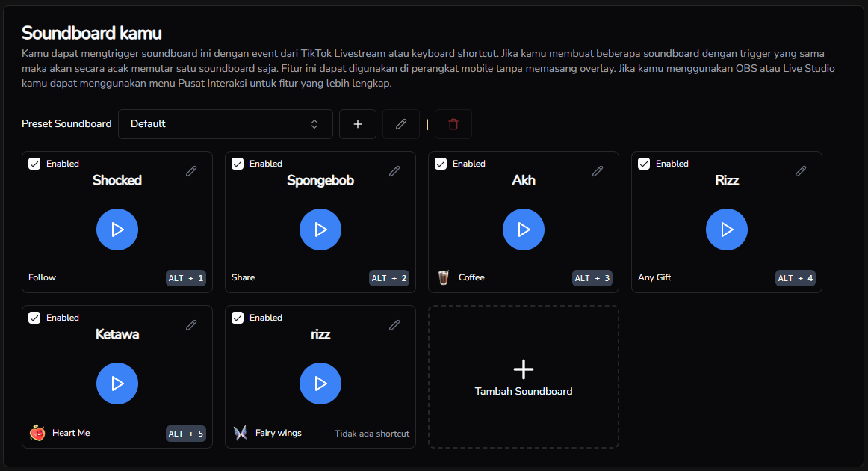Image resolution: width=868 pixels, height=471 pixels.
Task: Play the Ketawa sound
Action: [x=117, y=384]
